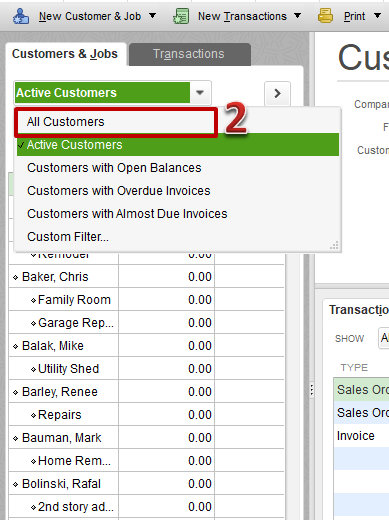Choose Custom Filter... option
This screenshot has width=389, height=520.
coord(178,237)
